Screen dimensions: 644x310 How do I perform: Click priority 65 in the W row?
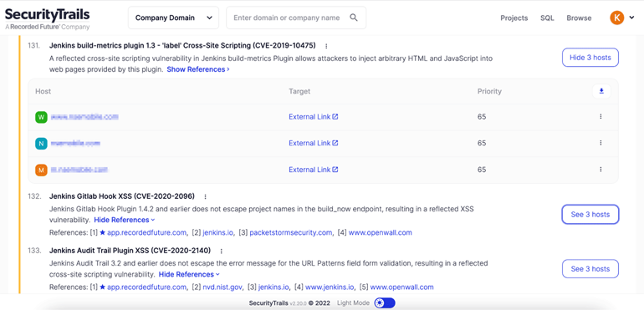[482, 117]
